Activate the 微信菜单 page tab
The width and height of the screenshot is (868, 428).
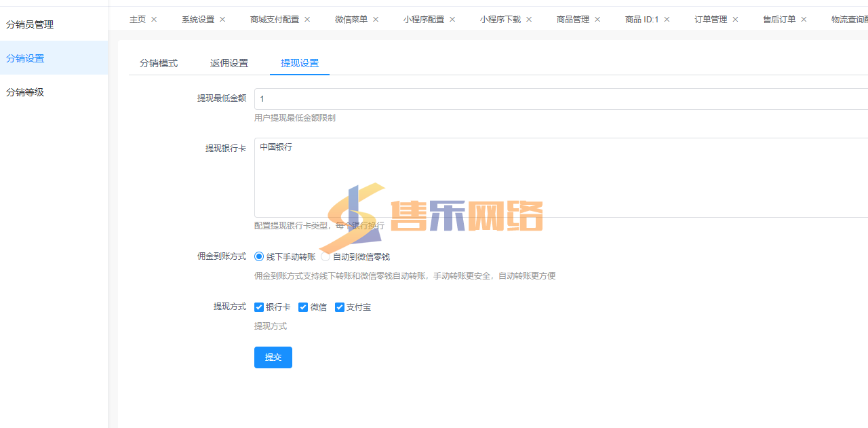pos(351,20)
